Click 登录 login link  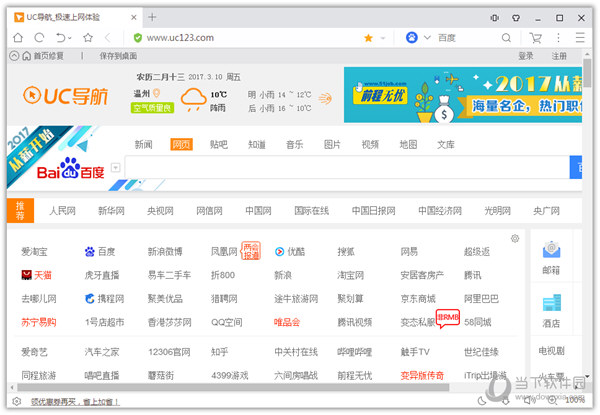(x=526, y=56)
